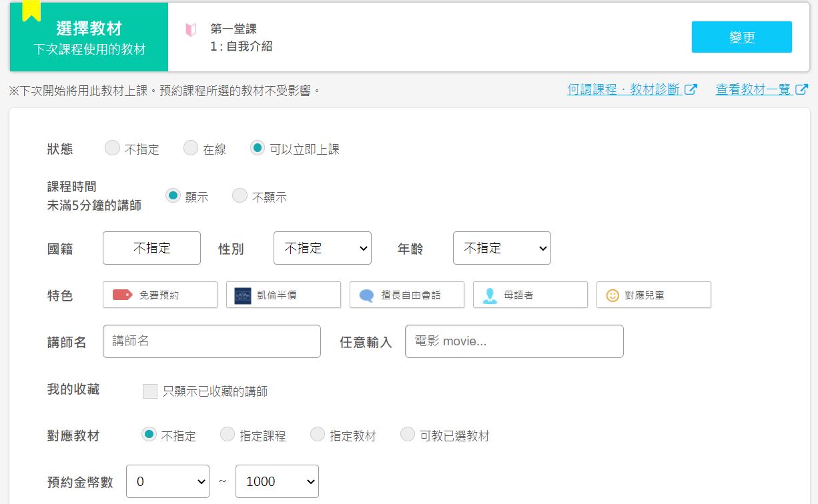Click the 講師名 text input field

click(212, 341)
